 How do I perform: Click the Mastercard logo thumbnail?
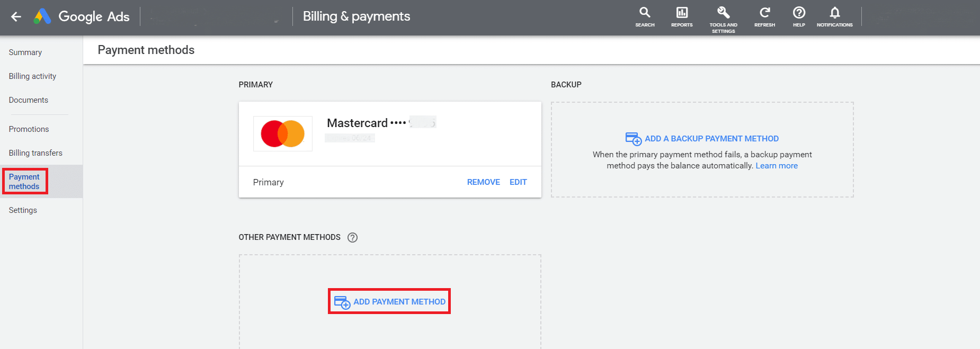pyautogui.click(x=283, y=134)
